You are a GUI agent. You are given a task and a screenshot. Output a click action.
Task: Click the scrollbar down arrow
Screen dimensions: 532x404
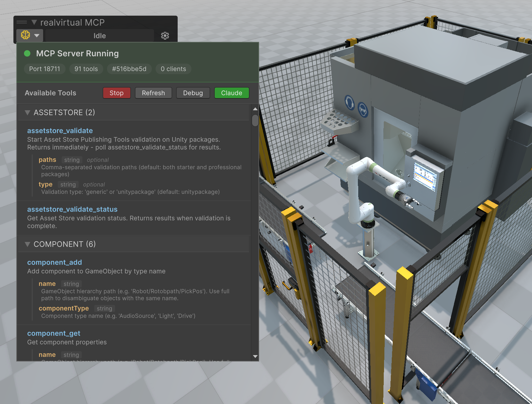pyautogui.click(x=255, y=356)
